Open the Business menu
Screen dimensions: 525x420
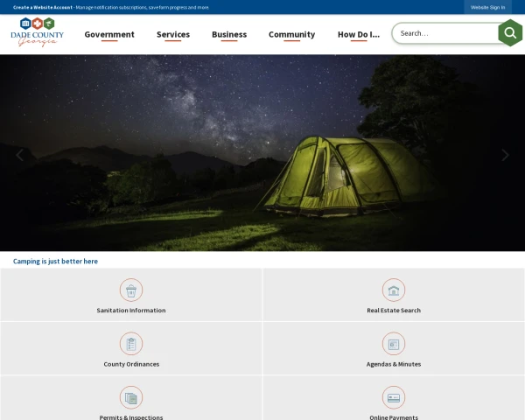pyautogui.click(x=229, y=34)
